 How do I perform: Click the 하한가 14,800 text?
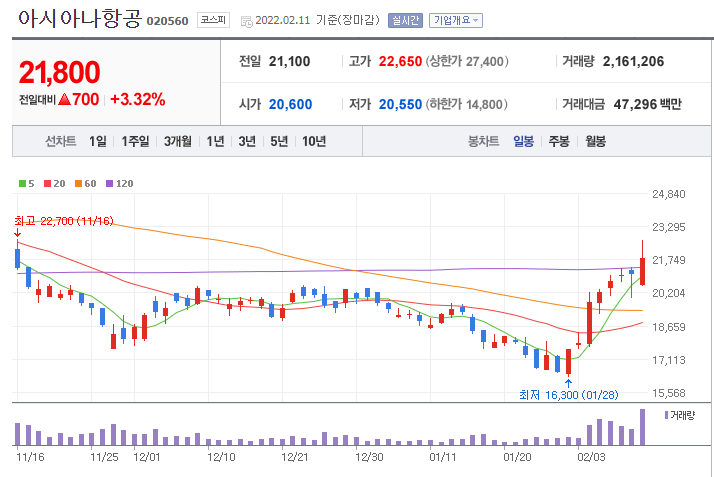point(466,104)
